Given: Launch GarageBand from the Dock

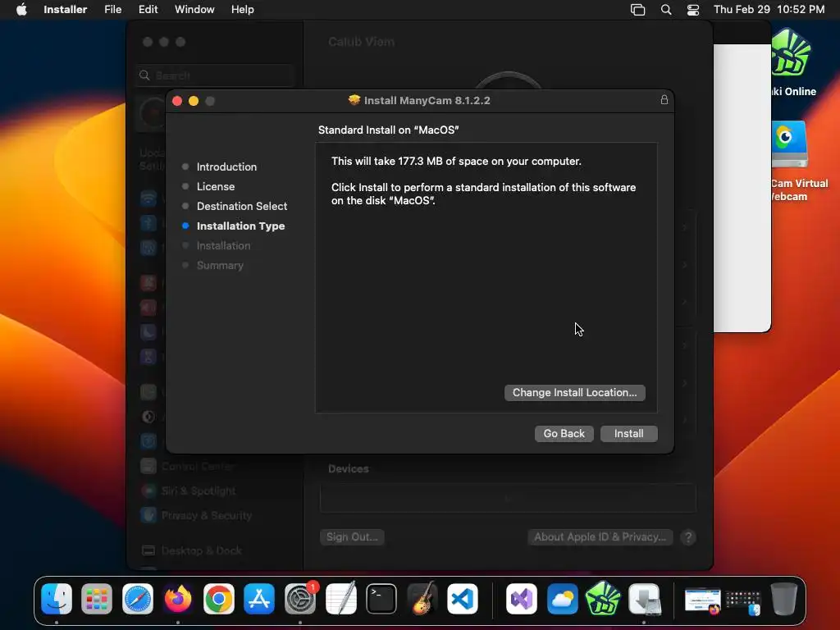Looking at the screenshot, I should click(x=422, y=598).
